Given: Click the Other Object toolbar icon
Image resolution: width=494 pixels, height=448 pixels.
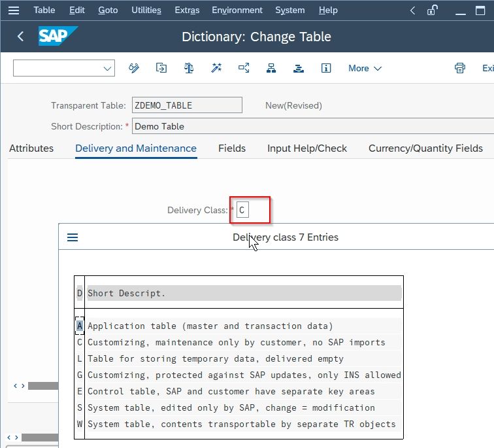Looking at the screenshot, I should [161, 68].
